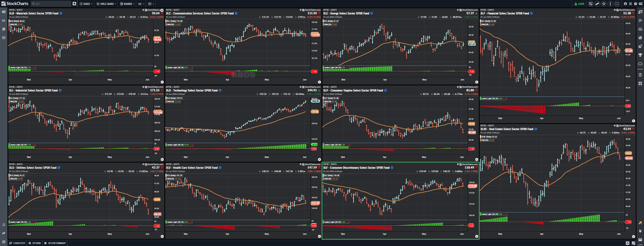Open the user account icon
The width and height of the screenshot is (644, 246).
(x=625, y=4)
